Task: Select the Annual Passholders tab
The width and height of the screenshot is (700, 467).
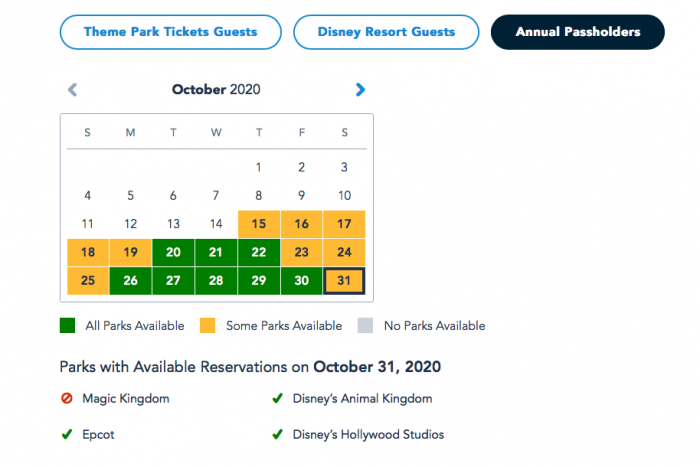Action: [578, 32]
